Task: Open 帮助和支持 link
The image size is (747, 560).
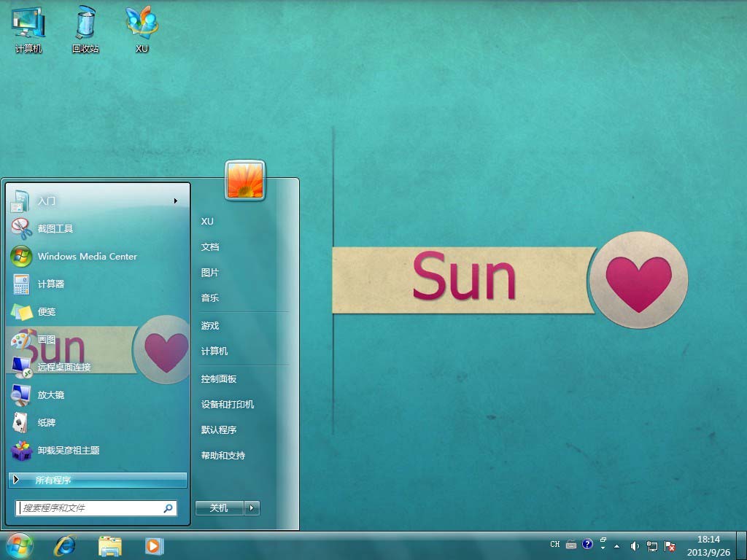Action: point(223,456)
